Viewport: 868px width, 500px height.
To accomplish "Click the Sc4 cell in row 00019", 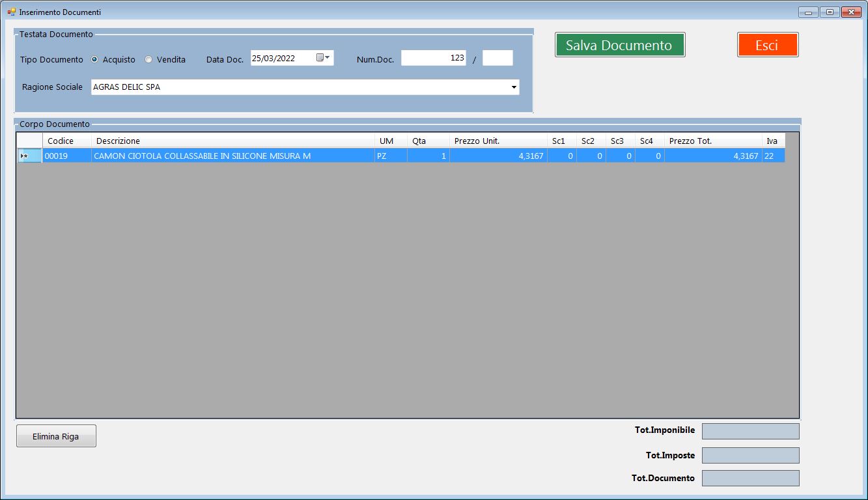I will (650, 156).
